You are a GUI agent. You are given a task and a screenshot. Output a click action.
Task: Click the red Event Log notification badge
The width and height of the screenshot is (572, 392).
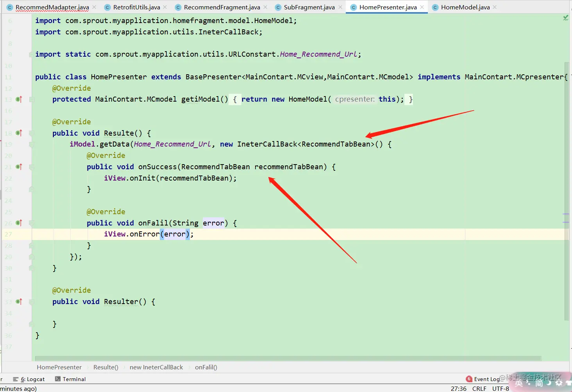[469, 379]
